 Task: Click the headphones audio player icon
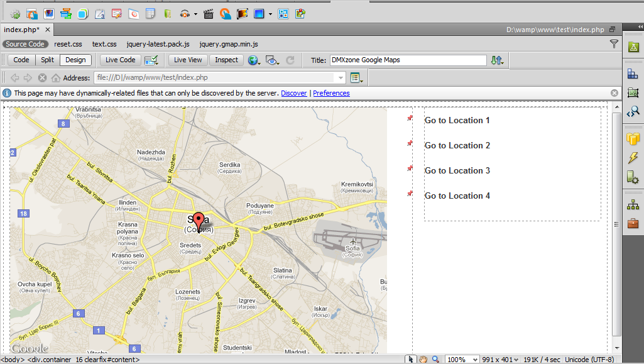(x=185, y=14)
